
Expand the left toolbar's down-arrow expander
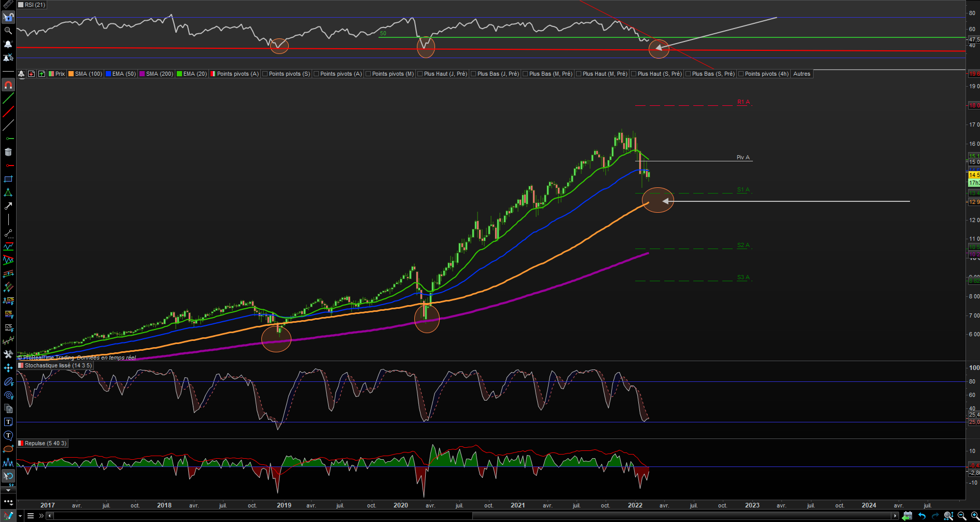pyautogui.click(x=8, y=490)
